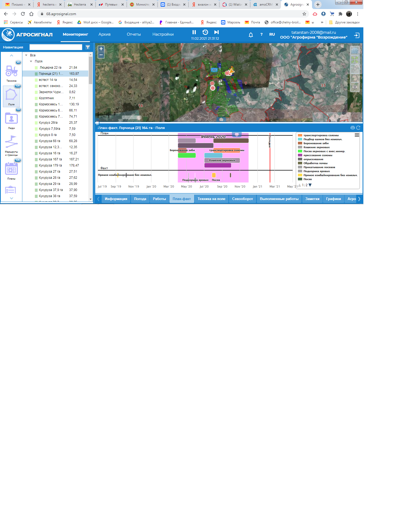Toggle 'опрыскивание' series in legend

point(313,159)
